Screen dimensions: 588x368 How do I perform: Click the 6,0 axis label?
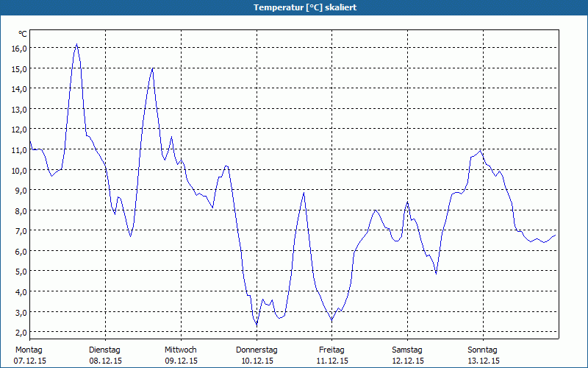[21, 251]
